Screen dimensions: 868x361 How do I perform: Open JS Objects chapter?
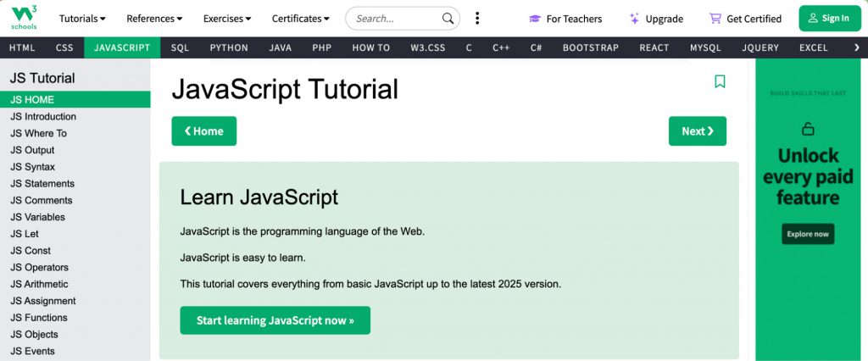[75, 334]
